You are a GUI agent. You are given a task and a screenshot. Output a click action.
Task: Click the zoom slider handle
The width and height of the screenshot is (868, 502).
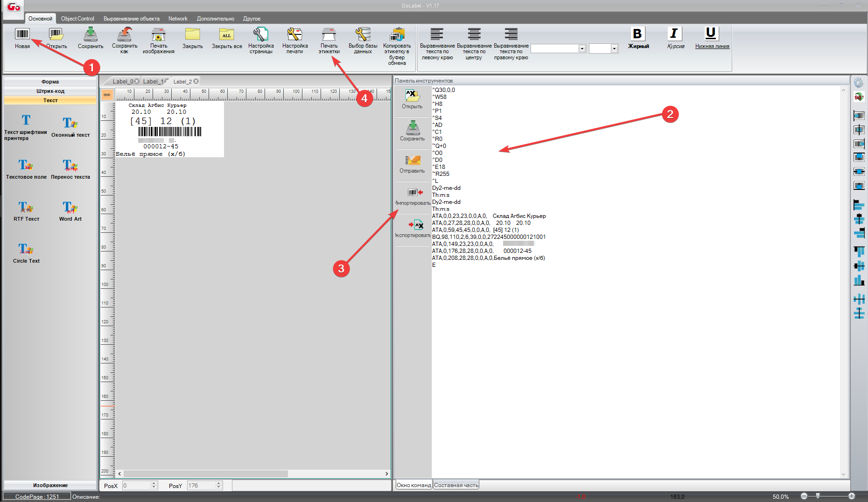coord(818,496)
